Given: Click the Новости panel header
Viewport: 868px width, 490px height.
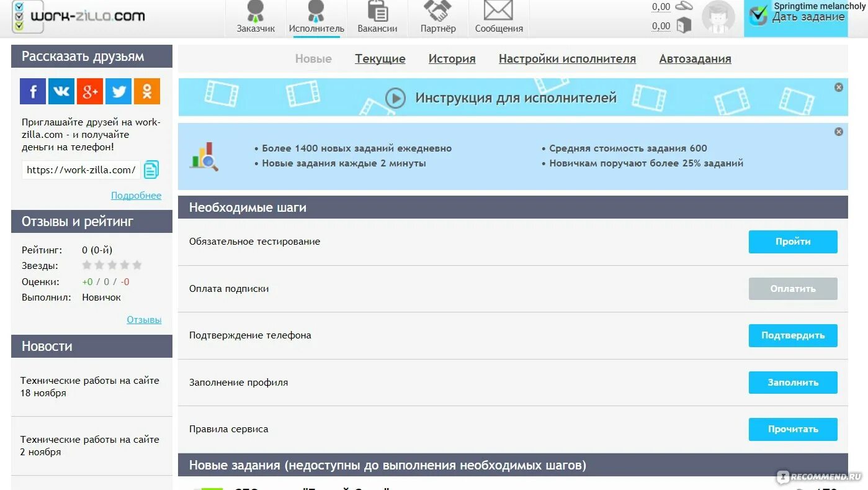Looking at the screenshot, I should pos(92,347).
